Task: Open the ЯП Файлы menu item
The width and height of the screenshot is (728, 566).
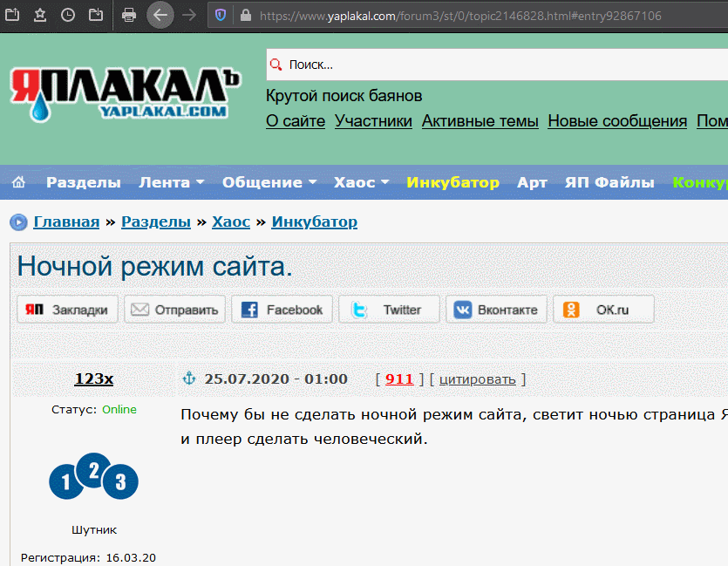Action: [609, 182]
